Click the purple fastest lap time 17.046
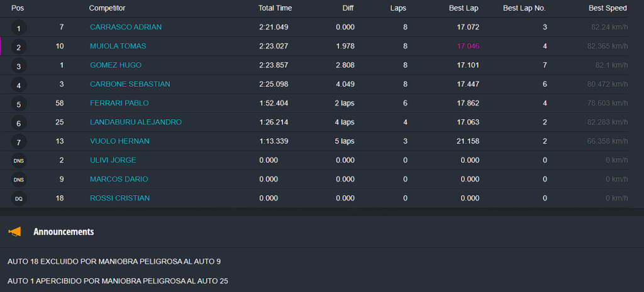644x292 pixels. 468,46
